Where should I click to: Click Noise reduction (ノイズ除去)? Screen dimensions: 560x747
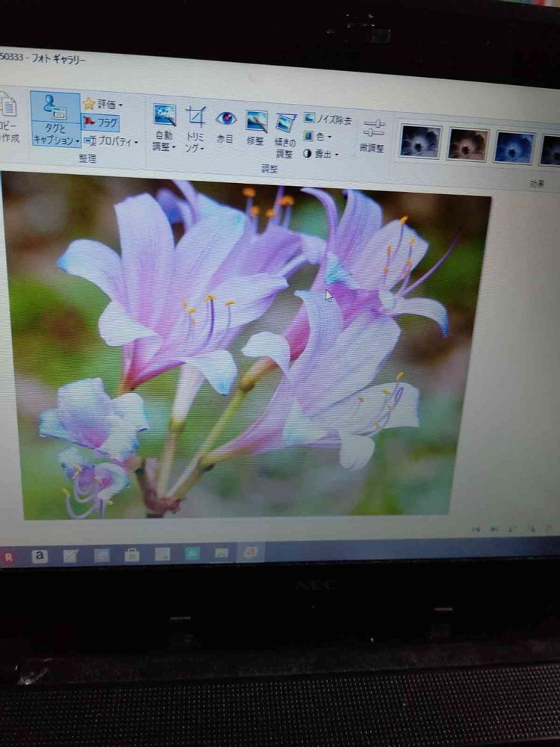coord(327,120)
